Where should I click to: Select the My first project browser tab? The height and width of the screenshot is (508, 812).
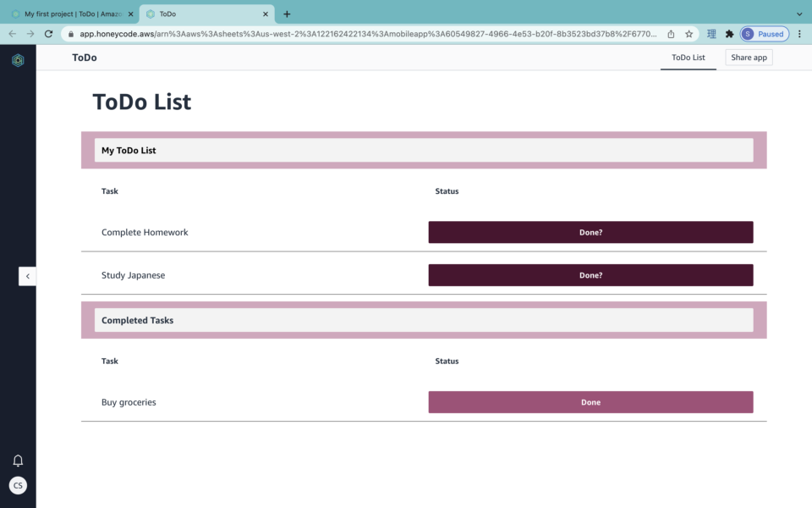68,14
